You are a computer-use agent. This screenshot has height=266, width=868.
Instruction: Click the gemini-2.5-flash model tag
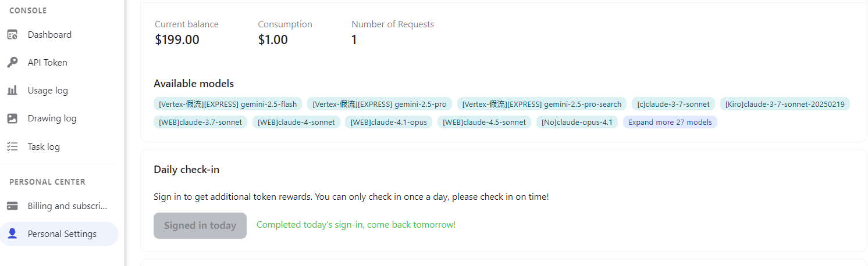point(228,105)
